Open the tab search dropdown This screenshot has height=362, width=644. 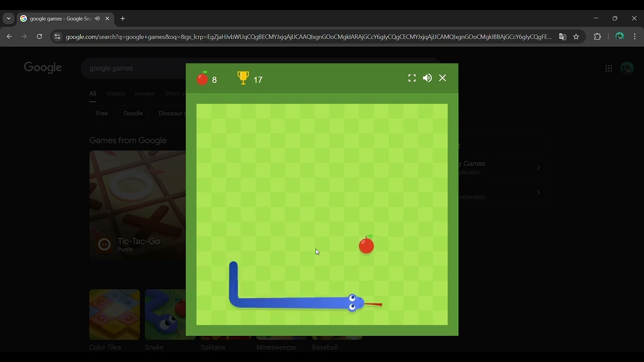(x=9, y=19)
